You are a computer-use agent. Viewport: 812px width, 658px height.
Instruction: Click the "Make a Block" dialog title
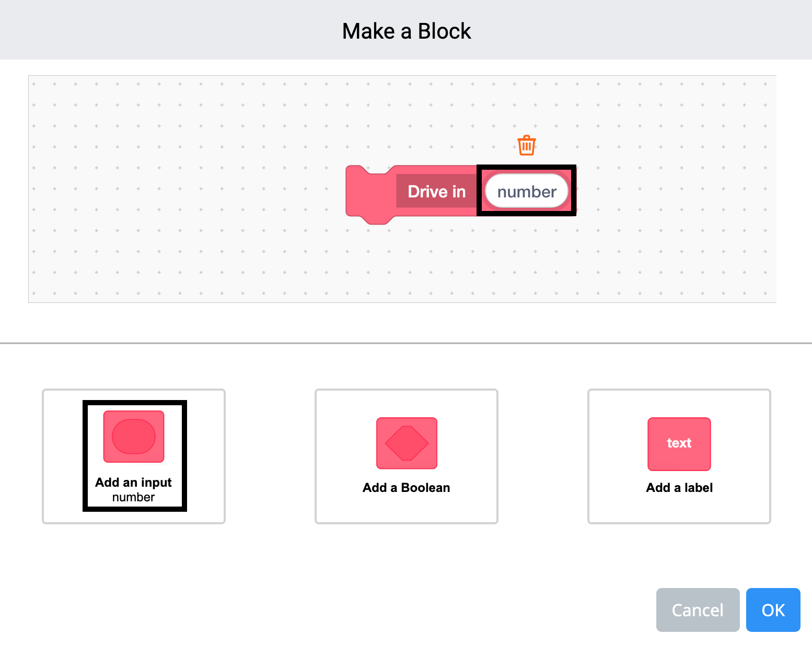406,31
